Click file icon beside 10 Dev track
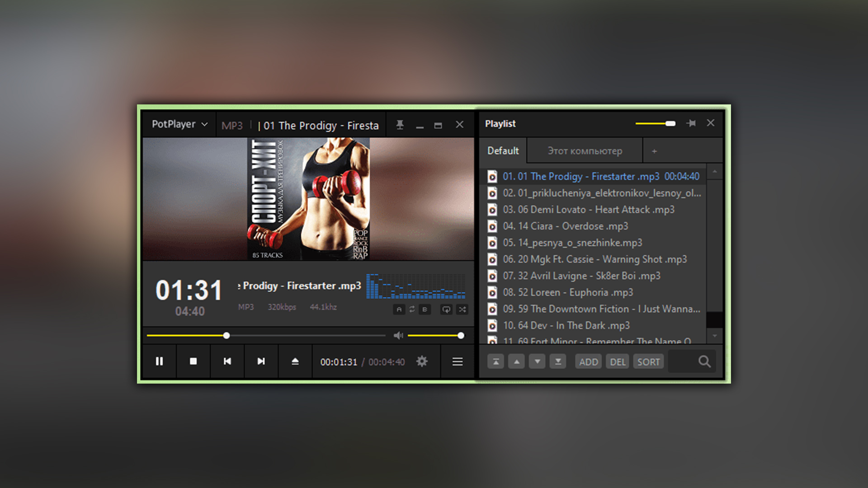868x488 pixels. [x=492, y=326]
